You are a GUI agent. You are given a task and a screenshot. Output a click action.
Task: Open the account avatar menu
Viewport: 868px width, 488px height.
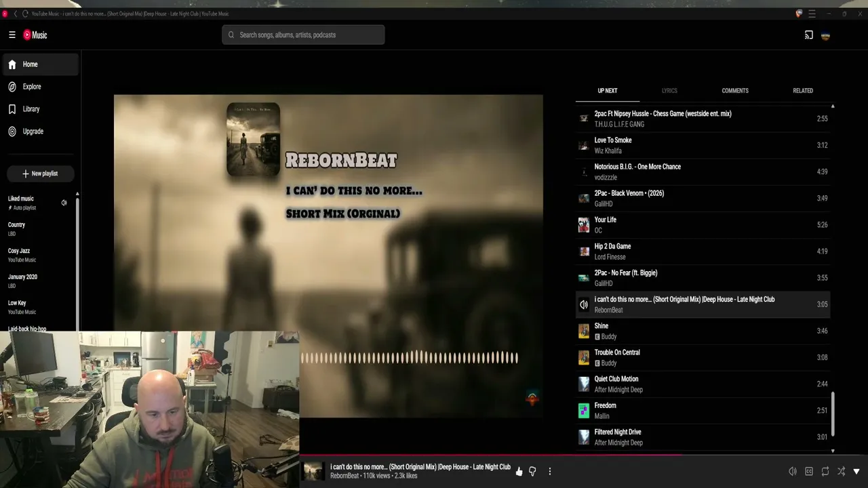point(825,35)
